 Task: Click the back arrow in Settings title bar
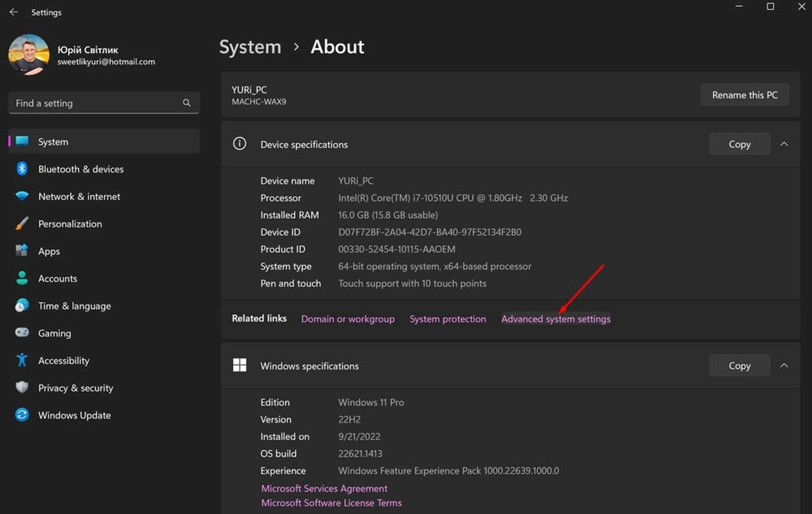click(14, 12)
